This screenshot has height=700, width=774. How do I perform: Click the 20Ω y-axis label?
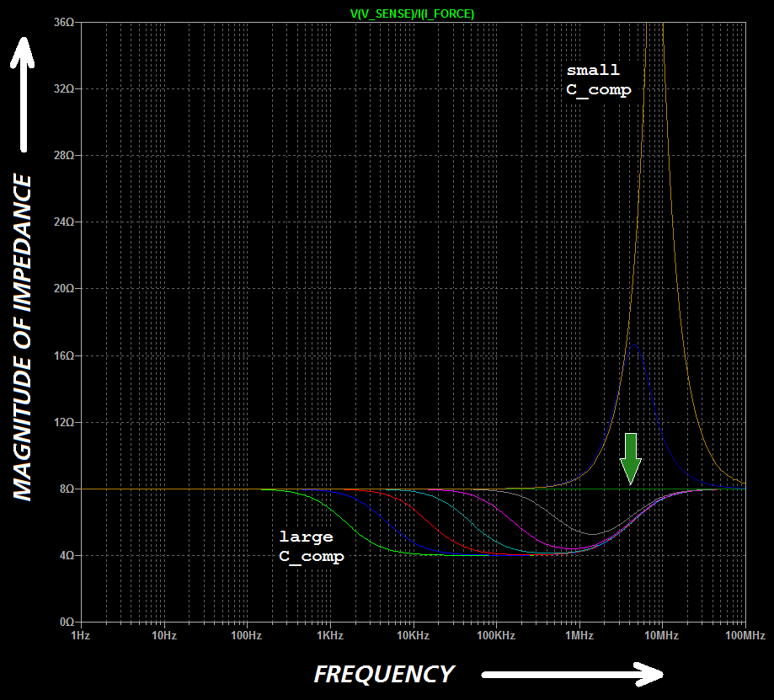pyautogui.click(x=64, y=288)
